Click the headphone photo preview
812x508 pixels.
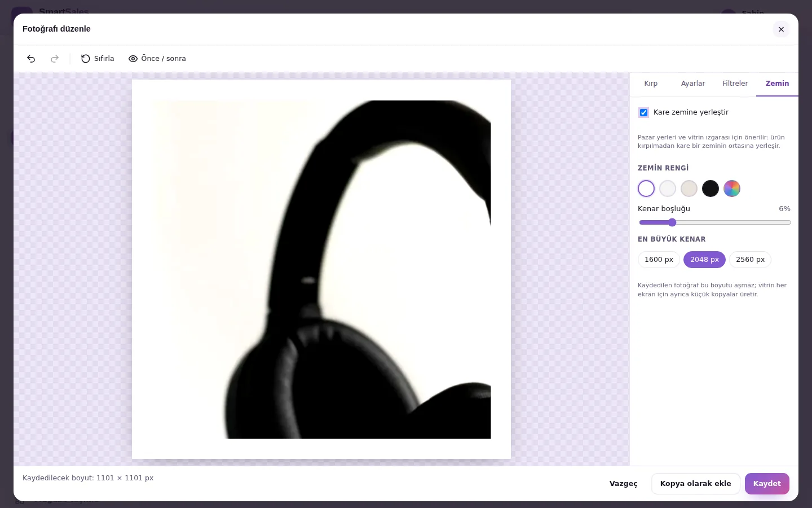tap(321, 269)
